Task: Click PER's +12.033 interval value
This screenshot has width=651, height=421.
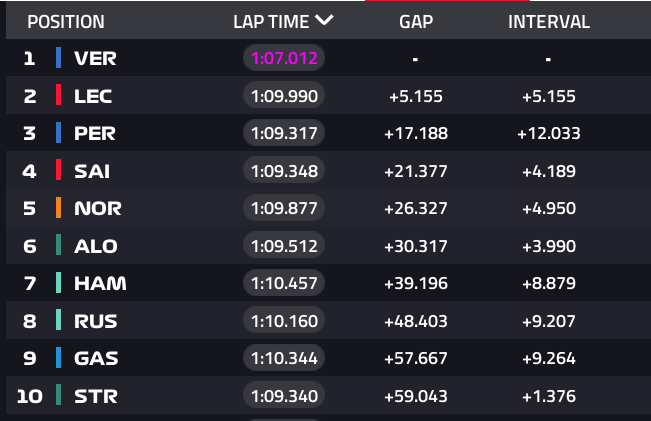Action: click(548, 133)
